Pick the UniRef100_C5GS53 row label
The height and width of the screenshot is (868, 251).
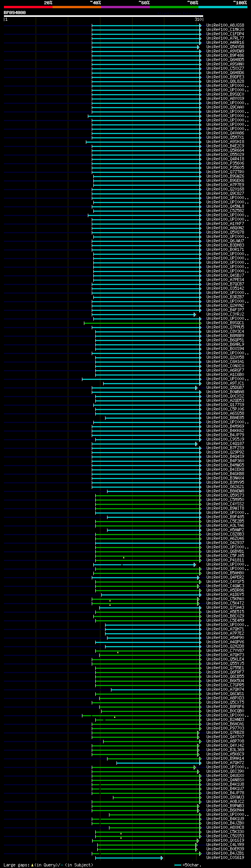click(225, 836)
